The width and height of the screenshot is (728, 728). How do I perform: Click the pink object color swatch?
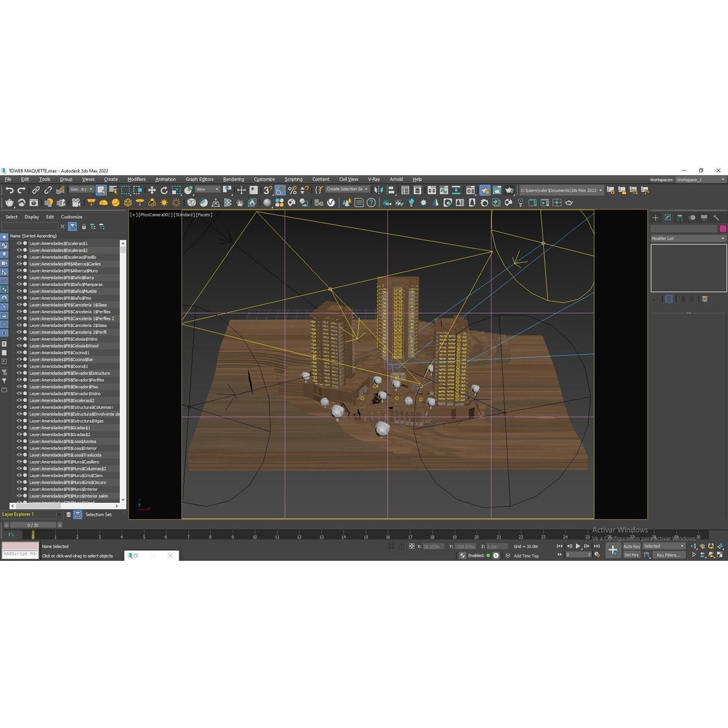pos(723,229)
